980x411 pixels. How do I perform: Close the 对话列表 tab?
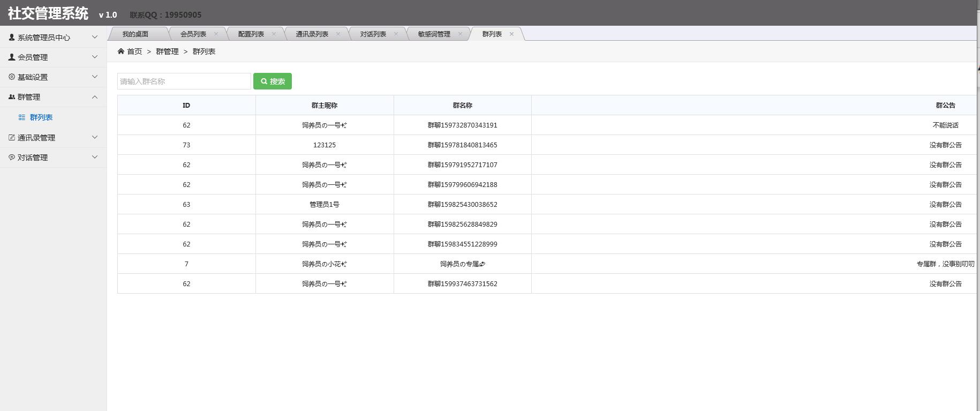(x=396, y=34)
